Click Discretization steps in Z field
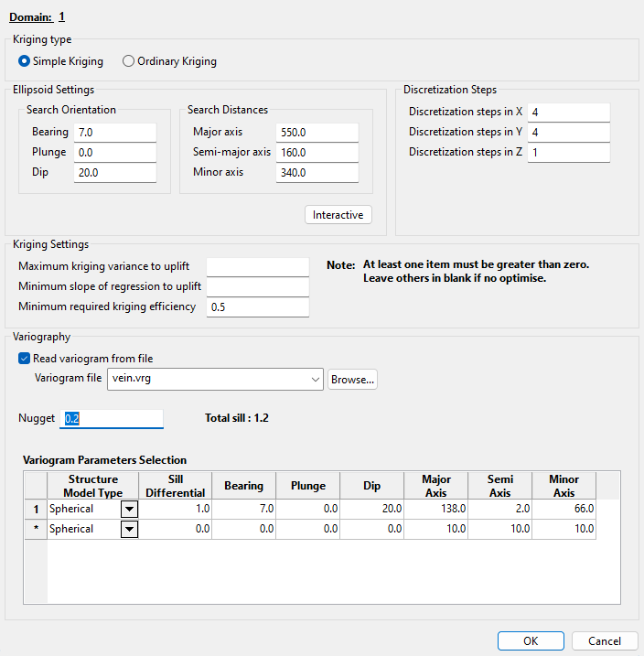The width and height of the screenshot is (644, 656). click(x=568, y=153)
